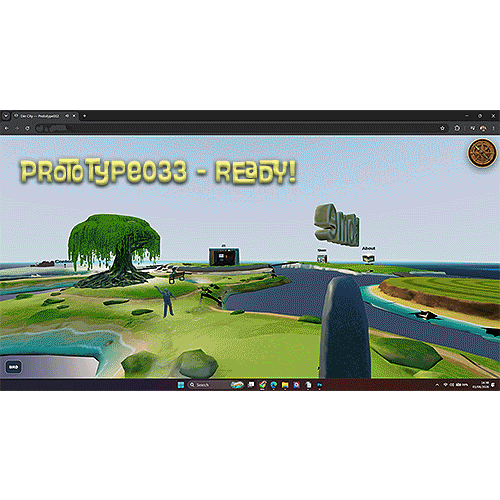Click the small button above the taskbar
Viewport: 500px width, 500px height.
[13, 367]
